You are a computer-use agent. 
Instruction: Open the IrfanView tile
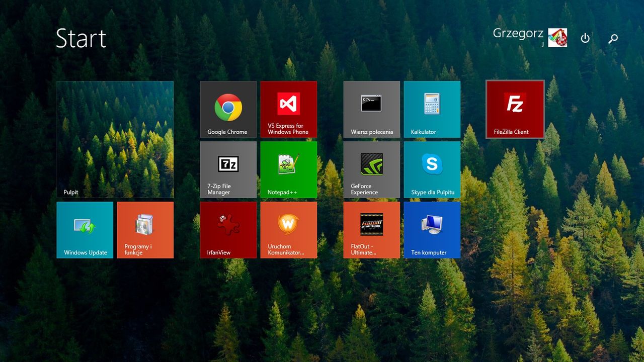coord(228,230)
